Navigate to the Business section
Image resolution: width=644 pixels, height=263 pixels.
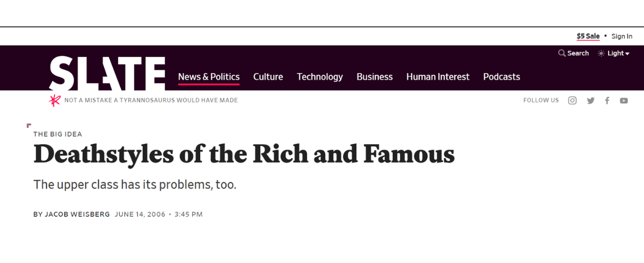point(375,77)
